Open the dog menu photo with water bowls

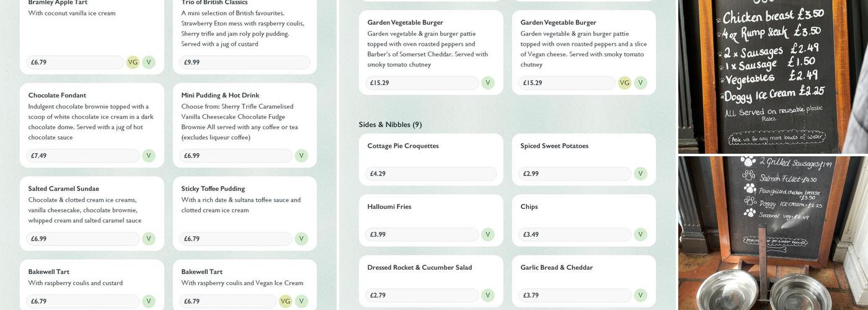tap(772, 233)
